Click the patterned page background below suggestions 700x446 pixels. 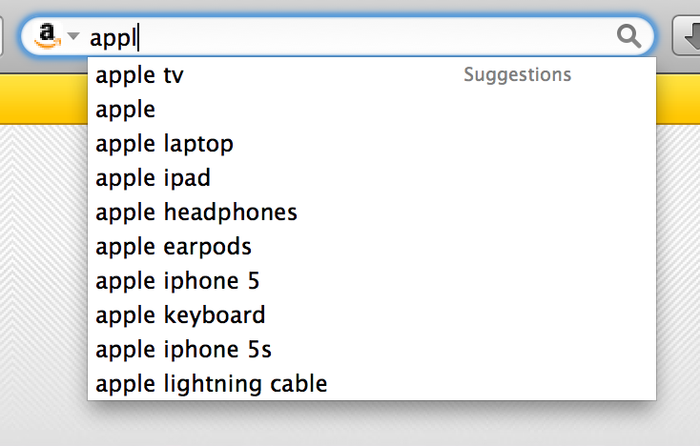(350, 424)
